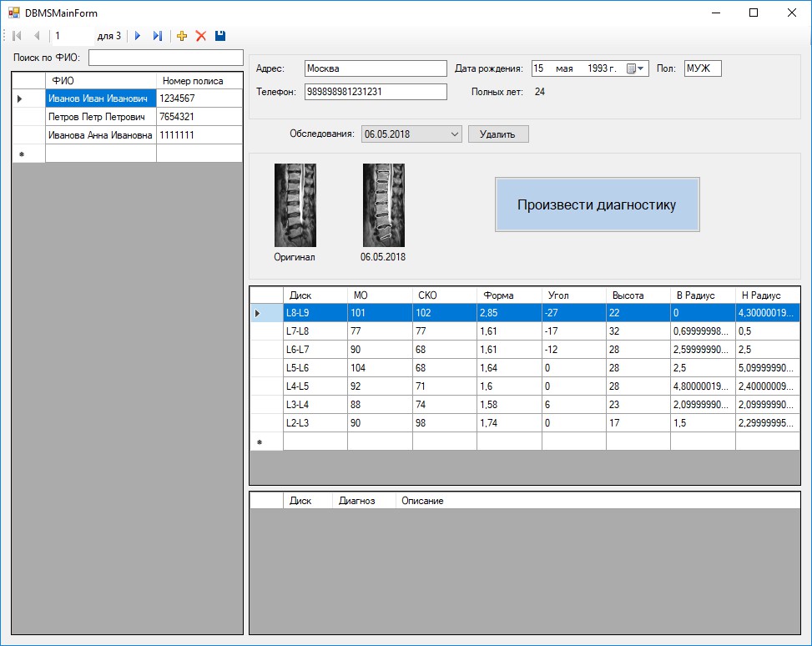This screenshot has height=646, width=812.
Task: Jump to the last record icon
Action: [157, 36]
